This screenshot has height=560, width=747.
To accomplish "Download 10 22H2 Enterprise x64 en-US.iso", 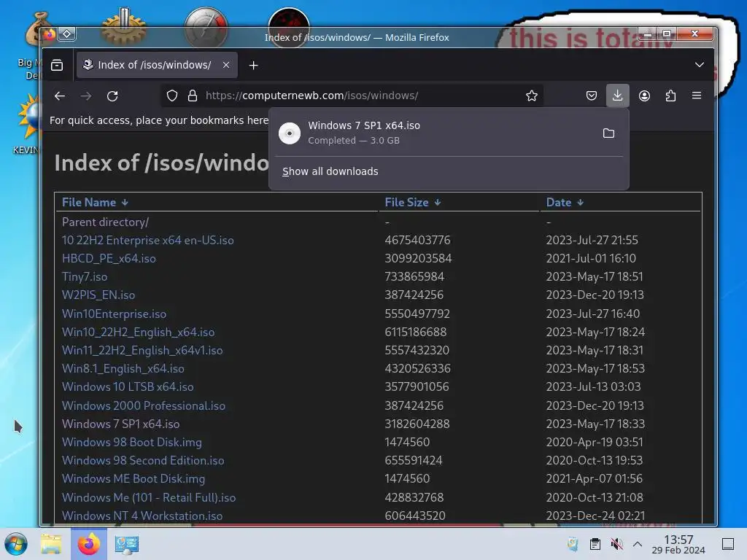I will pyautogui.click(x=147, y=240).
